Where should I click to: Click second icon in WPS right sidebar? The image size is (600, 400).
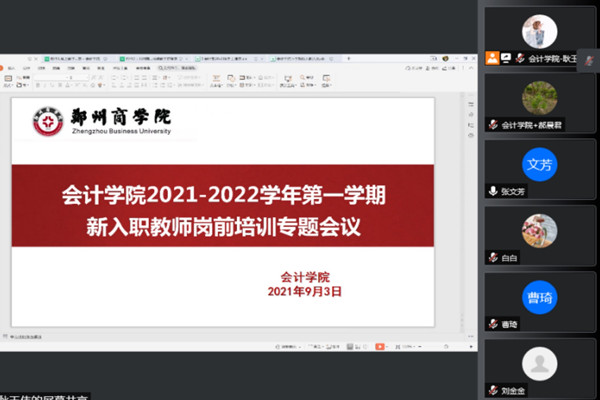click(x=471, y=114)
